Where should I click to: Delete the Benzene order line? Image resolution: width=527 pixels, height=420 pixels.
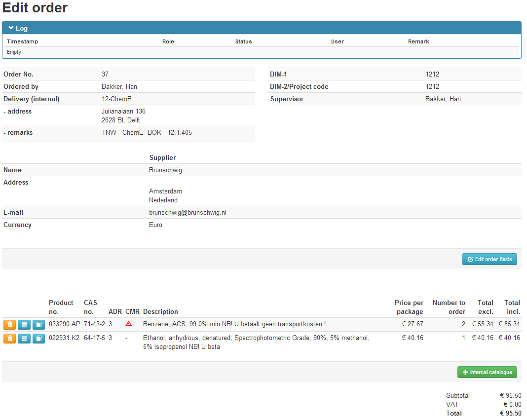(x=10, y=324)
